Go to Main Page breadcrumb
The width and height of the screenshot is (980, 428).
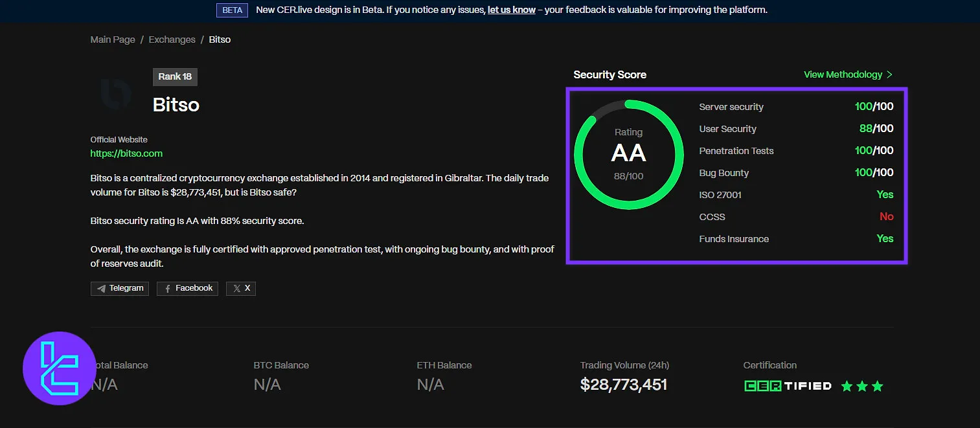113,39
